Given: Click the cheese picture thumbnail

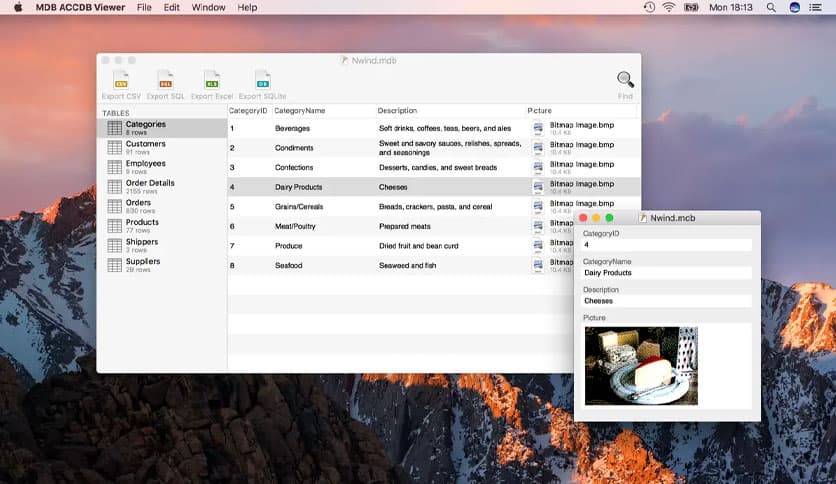Looking at the screenshot, I should tap(641, 366).
